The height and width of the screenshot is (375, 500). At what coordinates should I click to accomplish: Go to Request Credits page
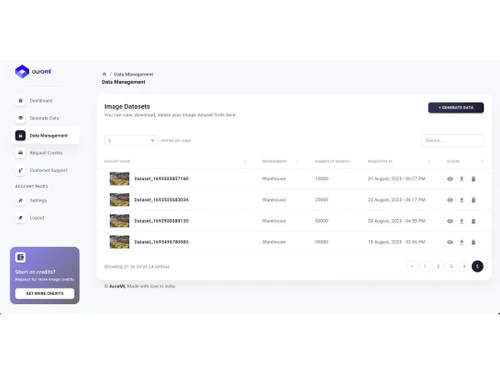(46, 153)
